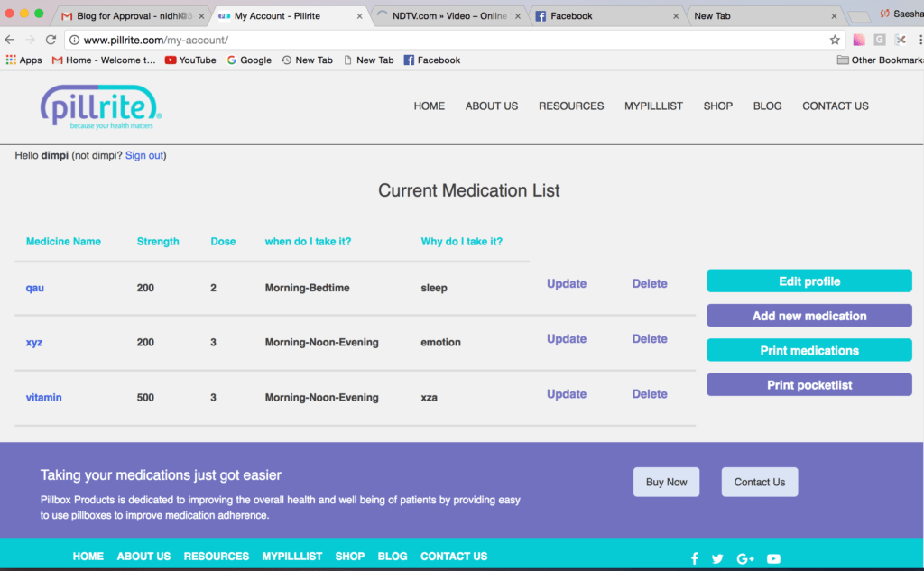
Task: Click the scissors extension icon
Action: 899,40
